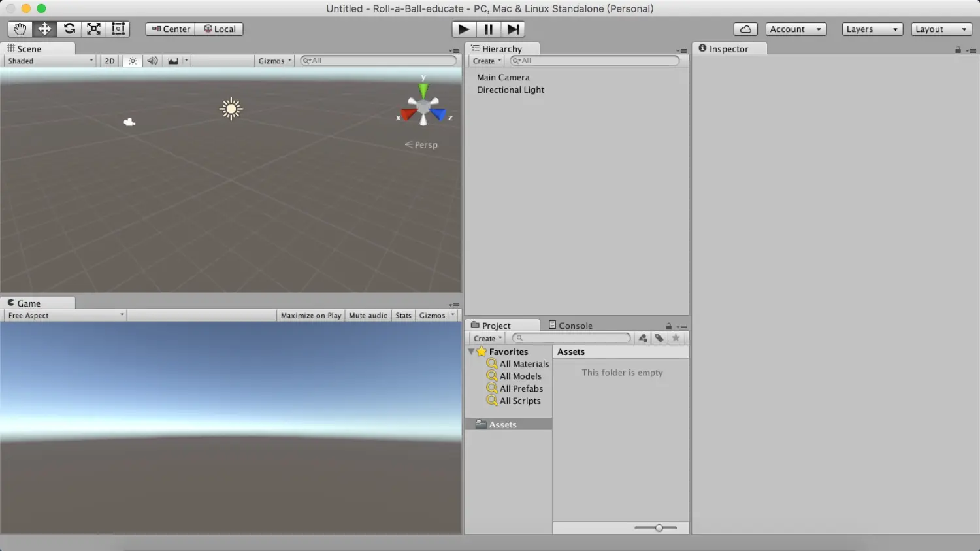This screenshot has height=551, width=980.
Task: Switch to the Console tab
Action: [570, 325]
